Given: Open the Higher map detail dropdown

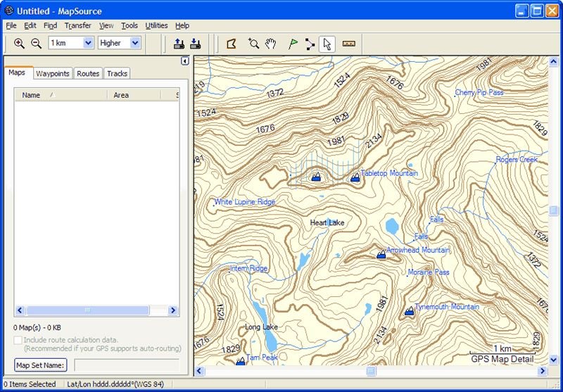Looking at the screenshot, I should pos(135,43).
